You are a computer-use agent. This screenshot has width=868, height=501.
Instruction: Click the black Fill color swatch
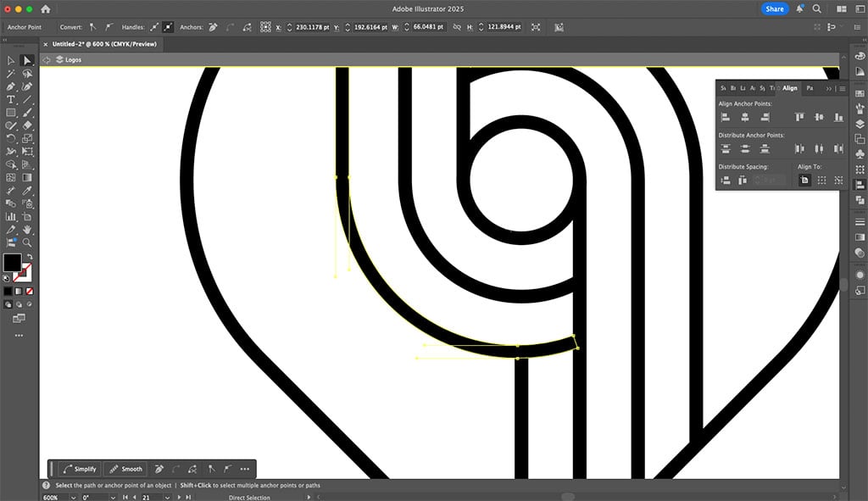(12, 263)
